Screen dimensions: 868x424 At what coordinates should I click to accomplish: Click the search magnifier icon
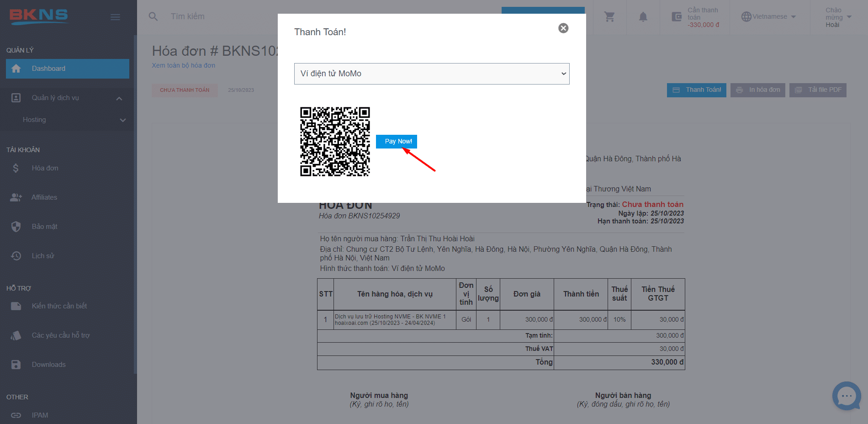[153, 16]
